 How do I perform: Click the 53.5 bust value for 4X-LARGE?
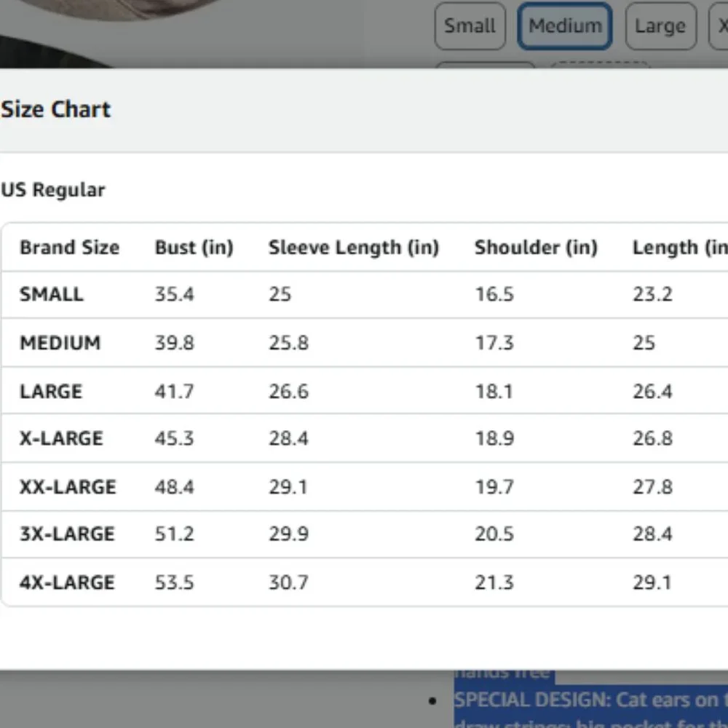pyautogui.click(x=174, y=582)
